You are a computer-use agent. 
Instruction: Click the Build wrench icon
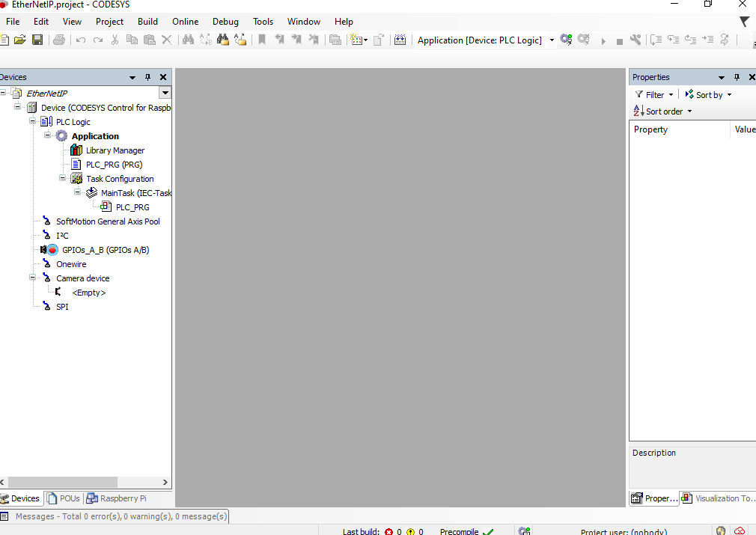click(635, 40)
